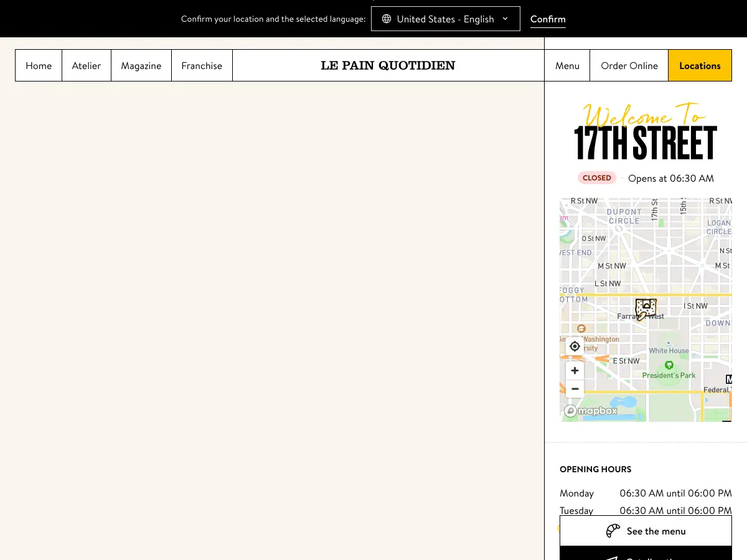Click the 17TH STREET heading
Viewport: 747px width, 560px height.
646,144
